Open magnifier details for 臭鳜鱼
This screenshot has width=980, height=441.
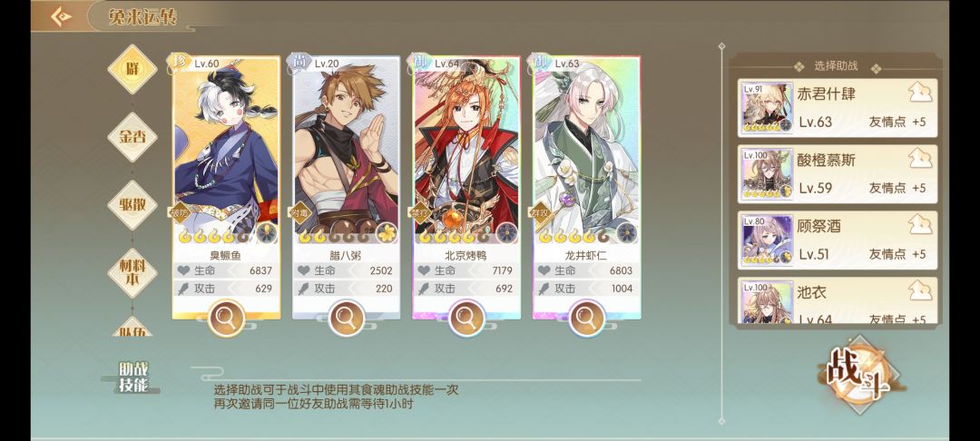[226, 318]
